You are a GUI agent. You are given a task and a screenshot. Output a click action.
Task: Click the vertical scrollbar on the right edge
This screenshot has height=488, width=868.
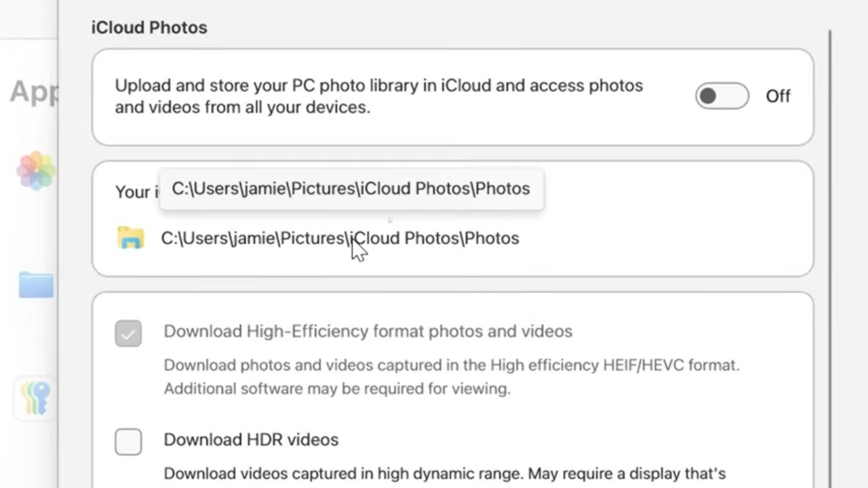pyautogui.click(x=830, y=258)
